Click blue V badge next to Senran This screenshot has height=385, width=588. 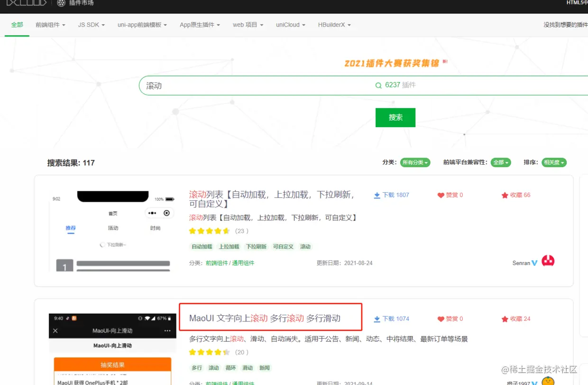coord(534,263)
